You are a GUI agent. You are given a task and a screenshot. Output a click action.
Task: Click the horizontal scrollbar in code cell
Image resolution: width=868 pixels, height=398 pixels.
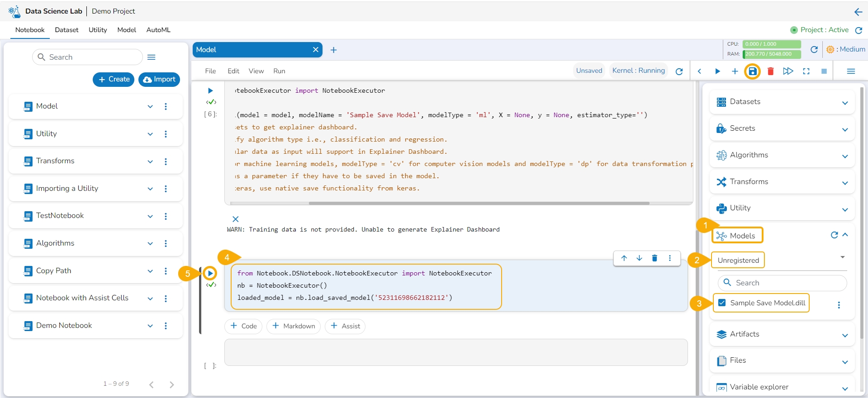pyautogui.click(x=479, y=204)
